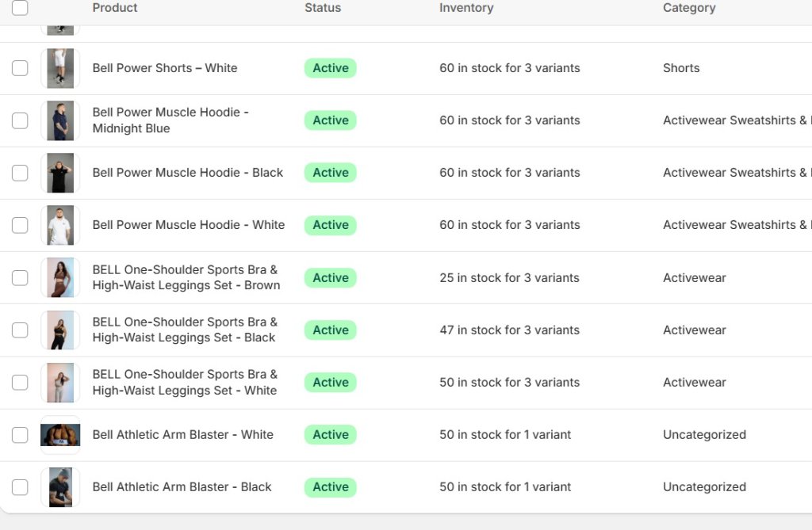Viewport: 812px width, 530px height.
Task: Open Bell Athletic Arm Blaster - White product
Action: (x=183, y=434)
